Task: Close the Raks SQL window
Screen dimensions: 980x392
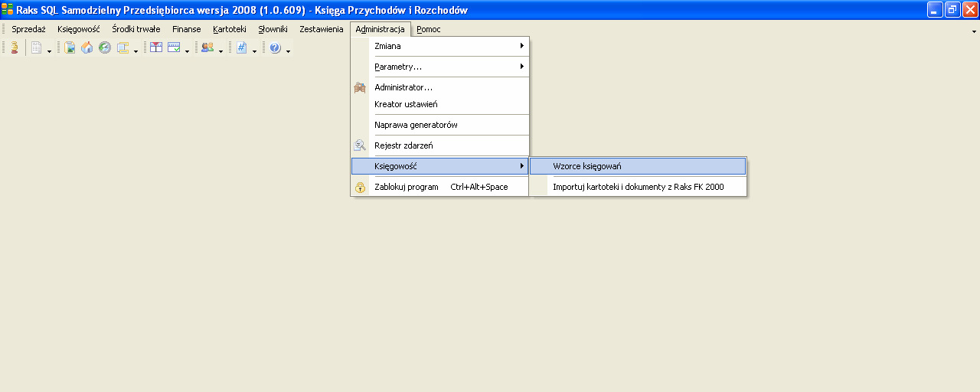Action: point(970,10)
